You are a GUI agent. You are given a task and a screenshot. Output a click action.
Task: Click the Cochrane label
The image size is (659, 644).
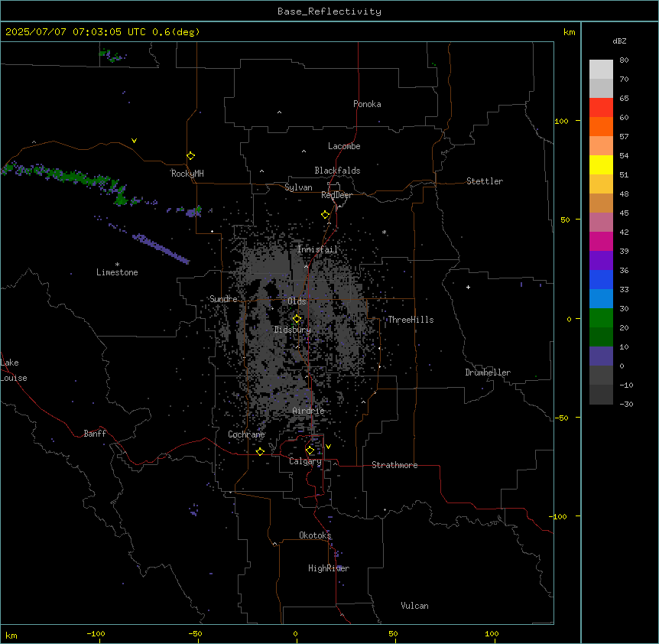click(x=246, y=434)
